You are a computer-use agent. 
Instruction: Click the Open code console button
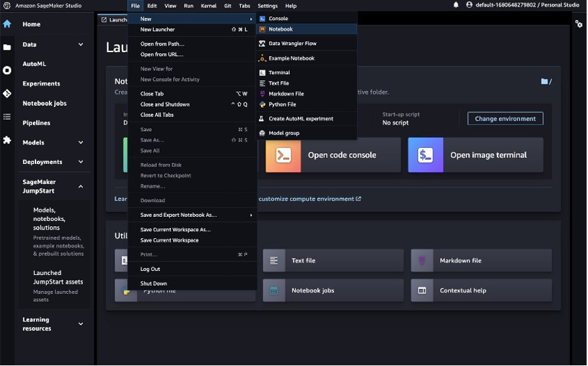coord(333,155)
